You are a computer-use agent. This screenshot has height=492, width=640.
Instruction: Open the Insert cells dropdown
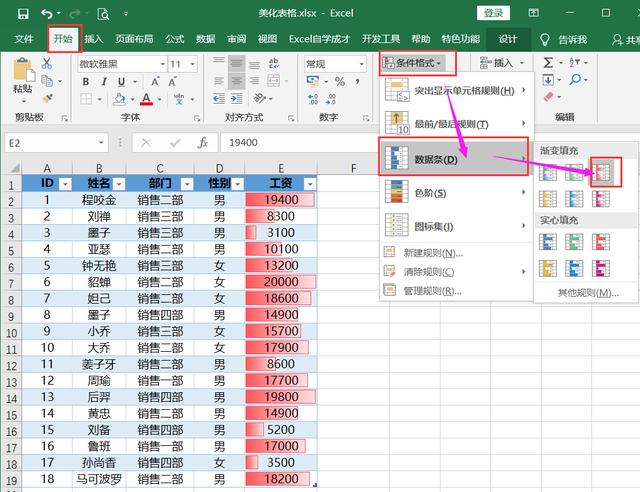522,63
